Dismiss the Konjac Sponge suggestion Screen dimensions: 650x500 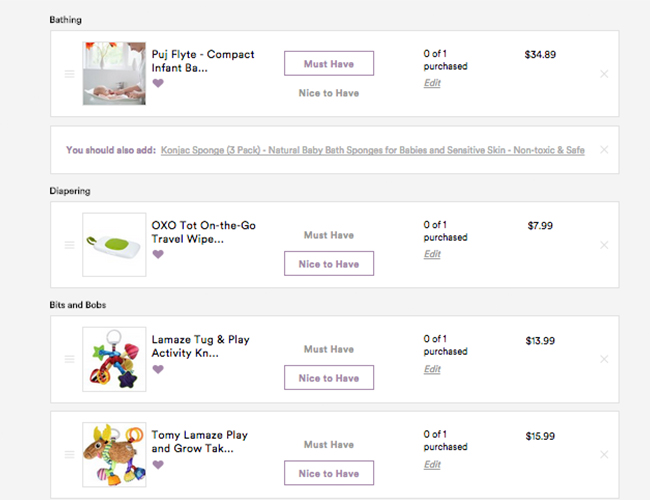point(603,150)
